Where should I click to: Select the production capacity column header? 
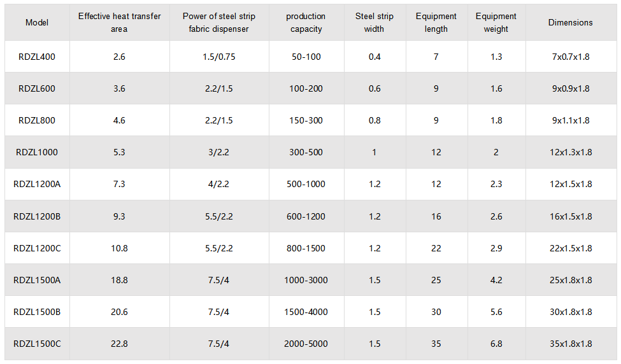(306, 23)
